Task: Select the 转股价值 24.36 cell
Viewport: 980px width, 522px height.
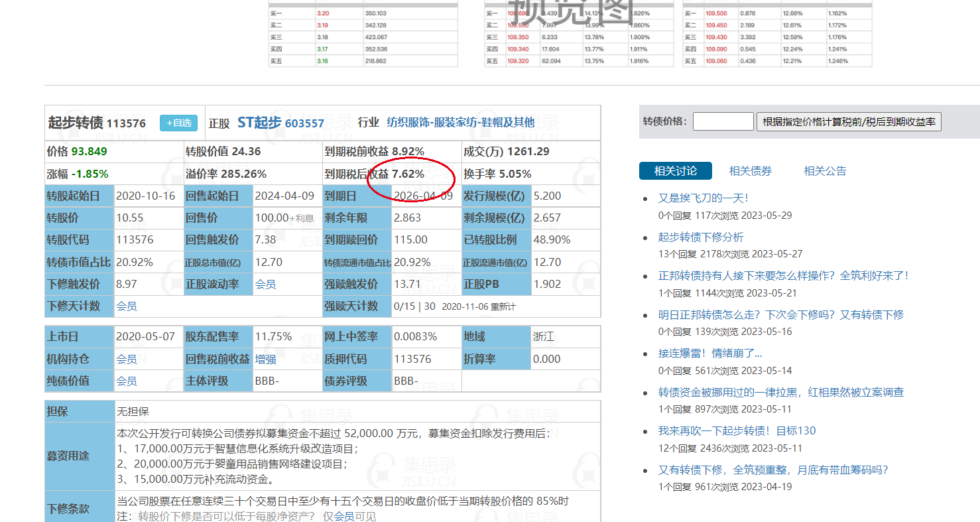Action: [253, 151]
